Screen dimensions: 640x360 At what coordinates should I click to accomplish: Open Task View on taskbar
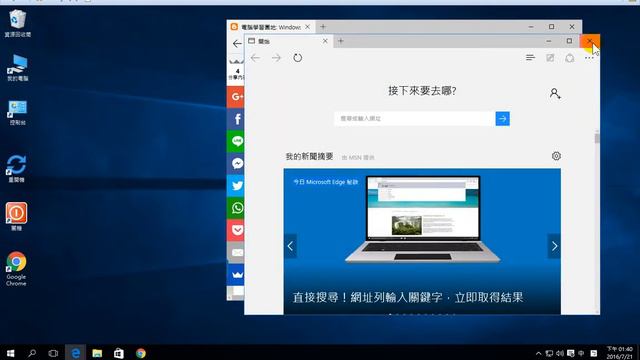[x=53, y=353]
